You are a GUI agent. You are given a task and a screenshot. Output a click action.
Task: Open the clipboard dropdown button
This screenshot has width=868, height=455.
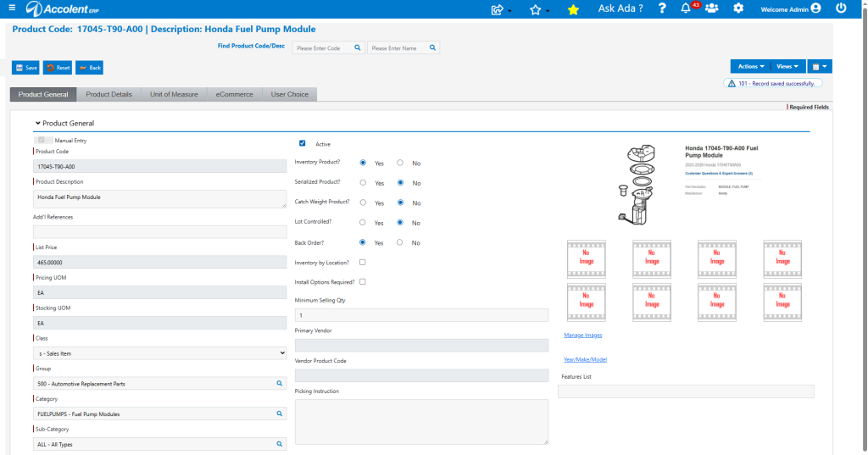click(x=820, y=66)
